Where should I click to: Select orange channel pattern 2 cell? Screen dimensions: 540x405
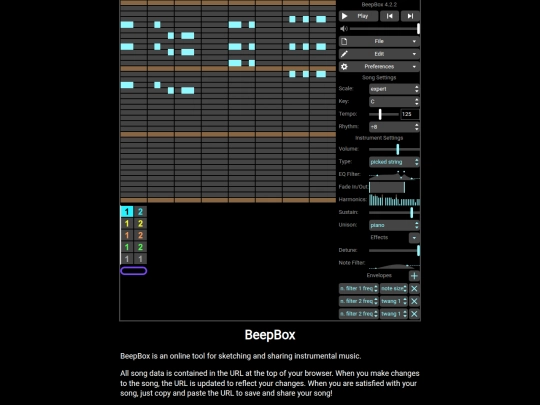click(140, 235)
